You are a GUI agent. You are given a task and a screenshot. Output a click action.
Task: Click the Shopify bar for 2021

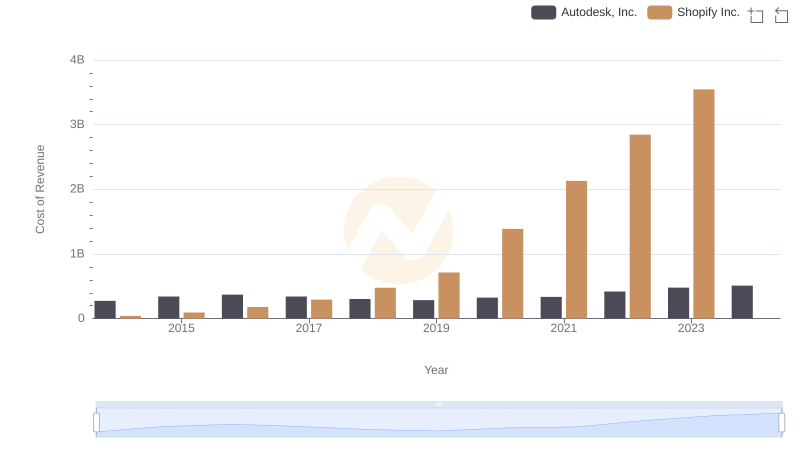(577, 250)
